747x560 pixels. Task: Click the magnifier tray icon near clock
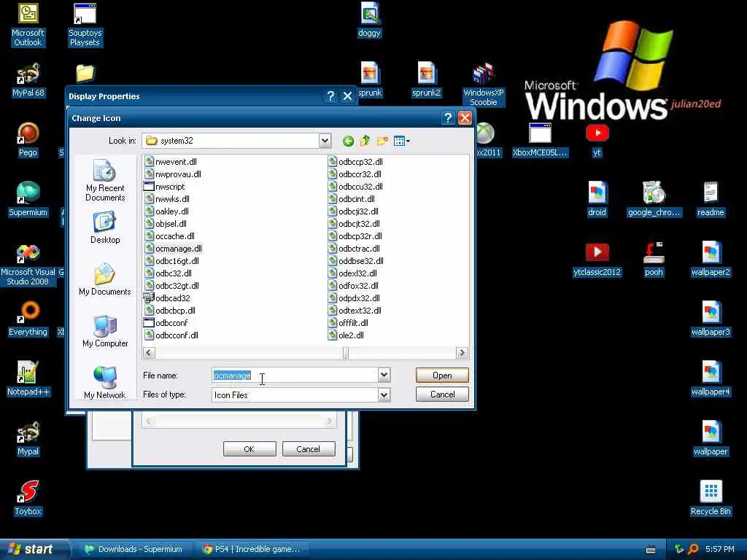(693, 549)
